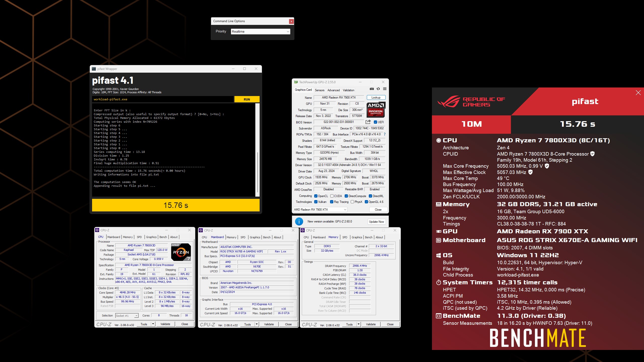Click Validate in CPU-Z CPU window
Viewport: 644px width, 362px height.
click(165, 324)
